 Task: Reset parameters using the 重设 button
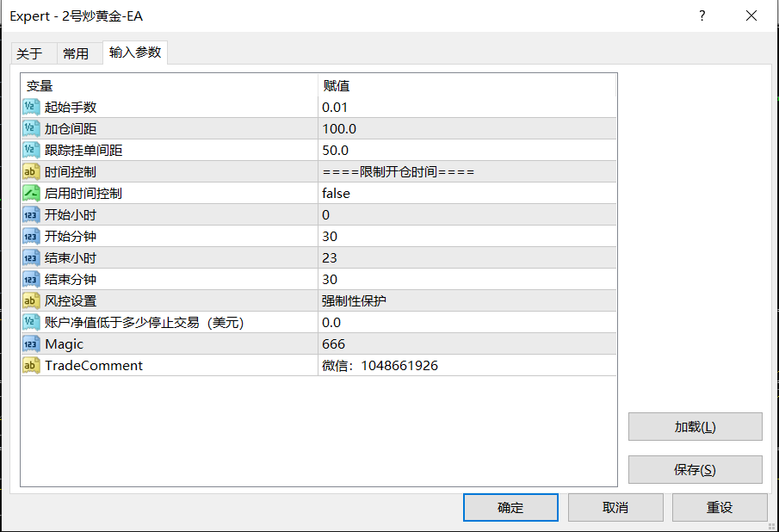pyautogui.click(x=720, y=508)
